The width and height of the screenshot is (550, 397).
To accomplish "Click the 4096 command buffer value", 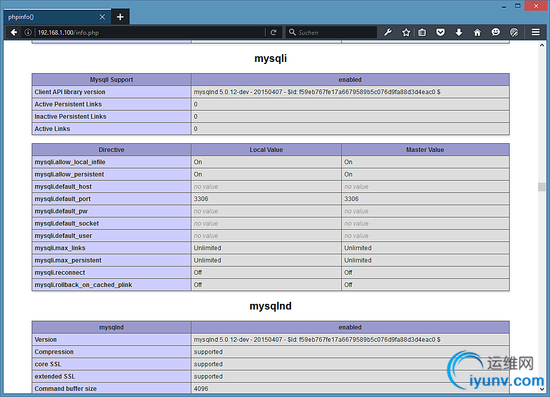I will (201, 389).
